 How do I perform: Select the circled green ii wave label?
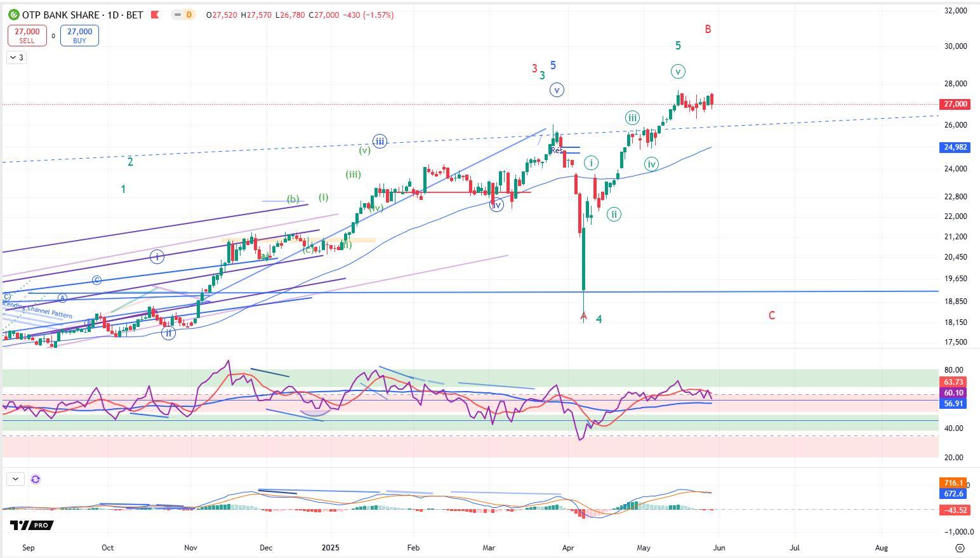(x=614, y=215)
